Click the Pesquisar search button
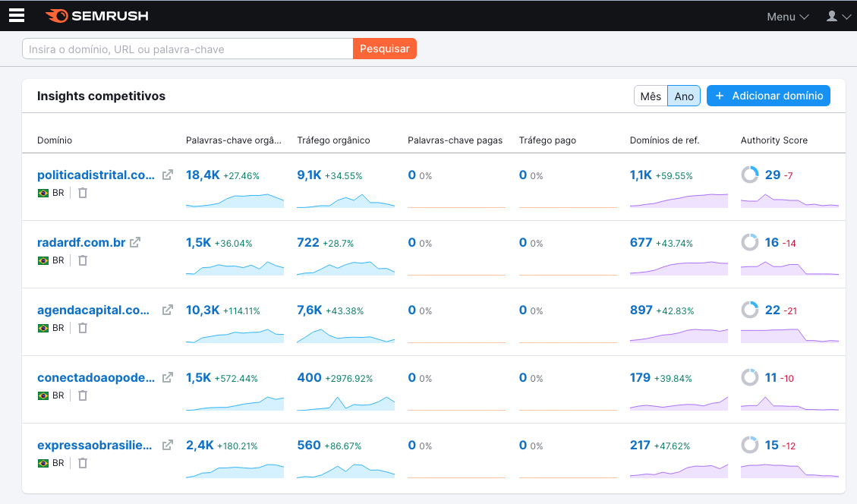Image resolution: width=857 pixels, height=504 pixels. point(385,49)
